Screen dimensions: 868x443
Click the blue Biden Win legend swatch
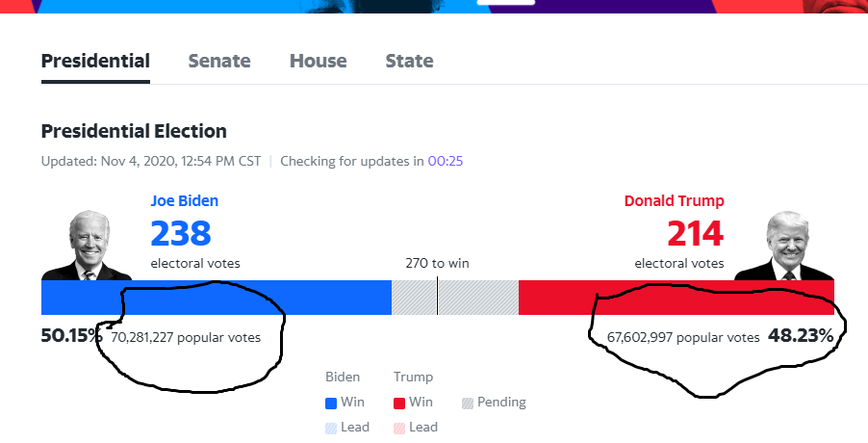click(332, 403)
